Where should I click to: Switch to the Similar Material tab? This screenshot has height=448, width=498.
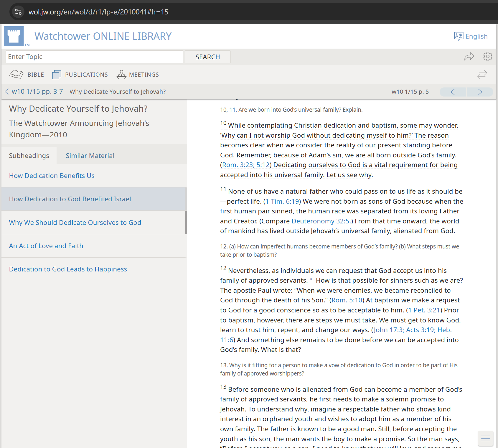click(90, 156)
